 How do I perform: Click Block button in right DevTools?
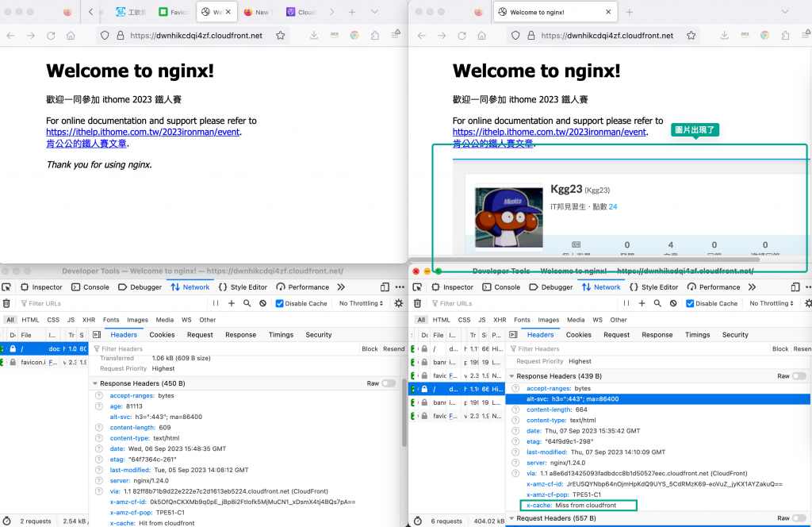(x=780, y=348)
